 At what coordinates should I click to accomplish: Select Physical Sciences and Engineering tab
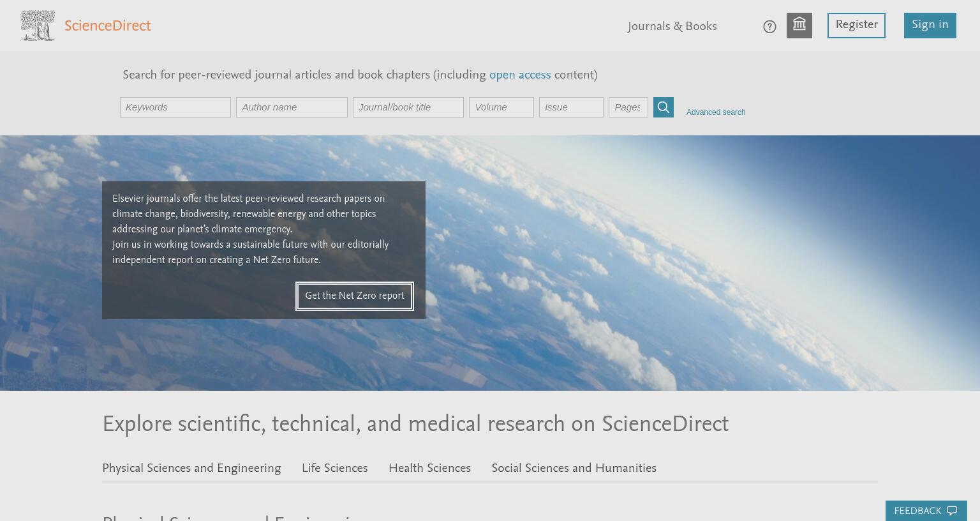(x=191, y=469)
